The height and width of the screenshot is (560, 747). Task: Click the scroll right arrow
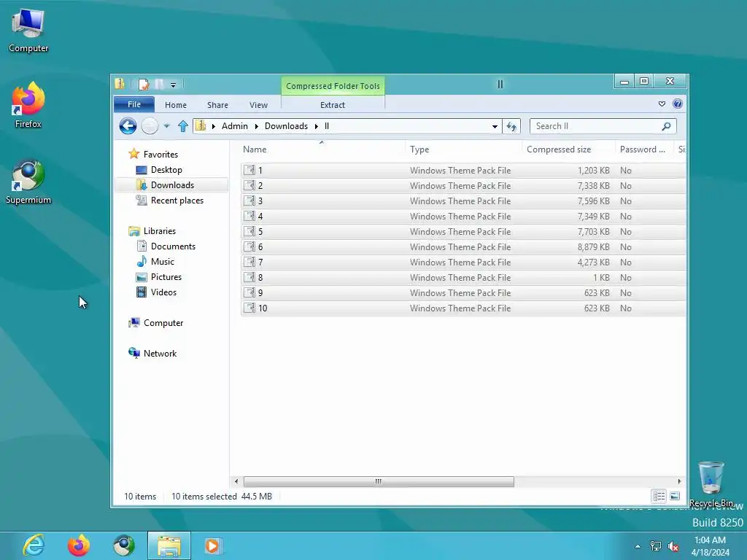pos(679,481)
